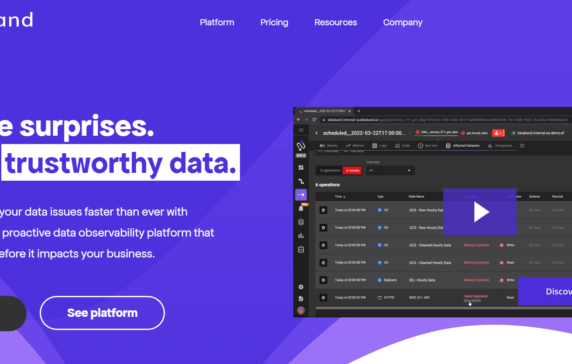Click the pipeline zigzag icon in the demo sidebar

[301, 181]
